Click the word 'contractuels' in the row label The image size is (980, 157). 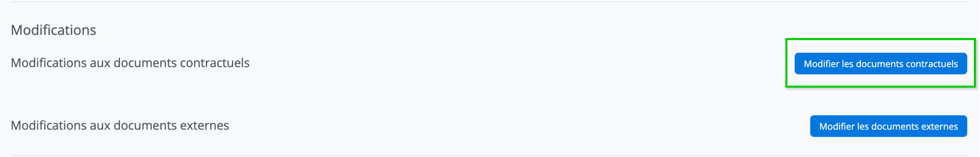click(215, 63)
